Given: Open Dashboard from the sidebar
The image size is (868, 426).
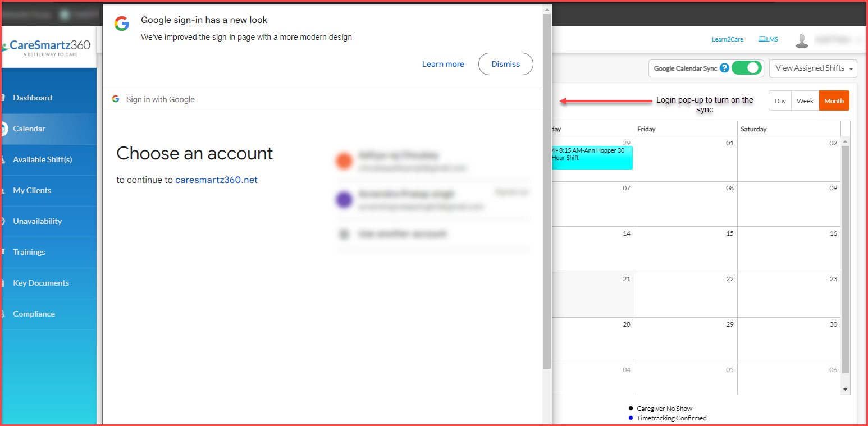Looking at the screenshot, I should point(33,98).
